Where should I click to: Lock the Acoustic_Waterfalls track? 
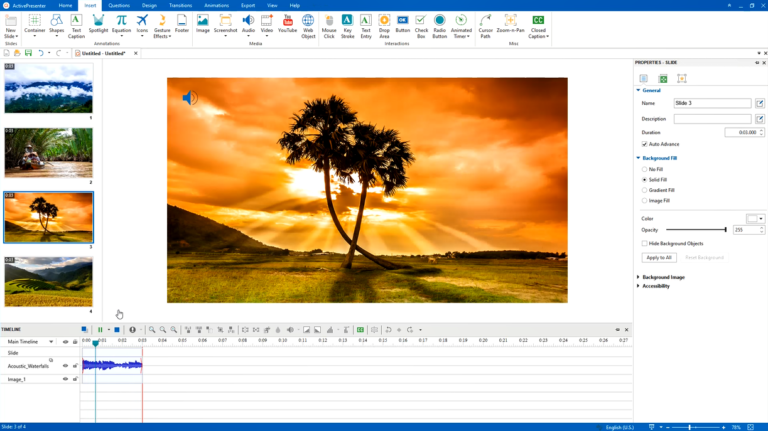pos(75,366)
